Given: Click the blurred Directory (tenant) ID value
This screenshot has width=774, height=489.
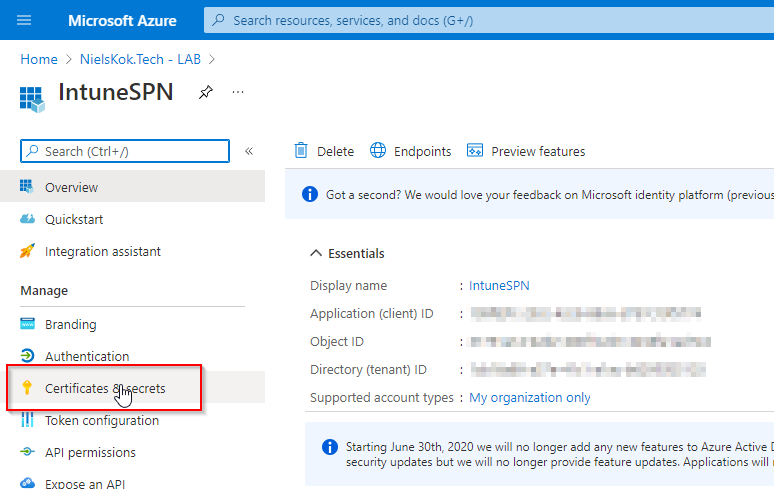Looking at the screenshot, I should 588,370.
